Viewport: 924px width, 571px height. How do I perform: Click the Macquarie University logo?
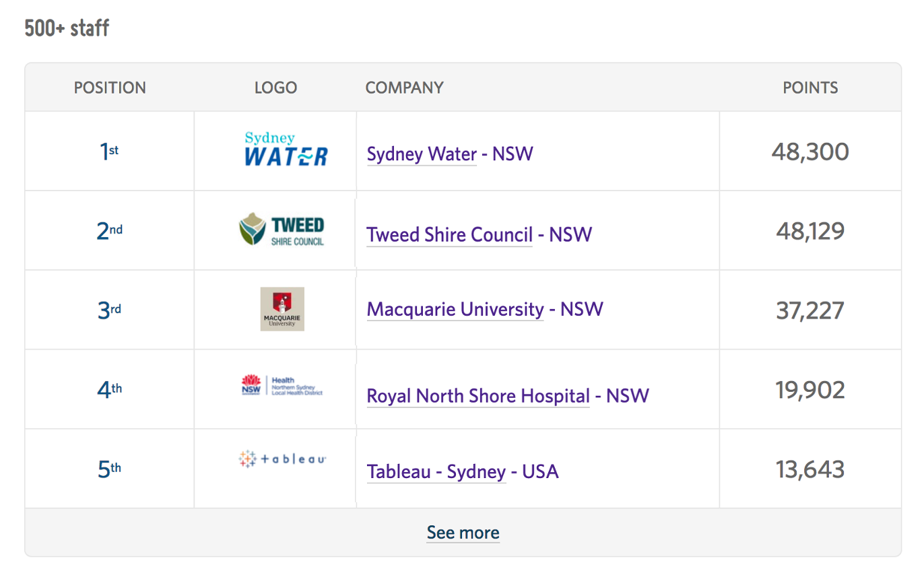(282, 309)
